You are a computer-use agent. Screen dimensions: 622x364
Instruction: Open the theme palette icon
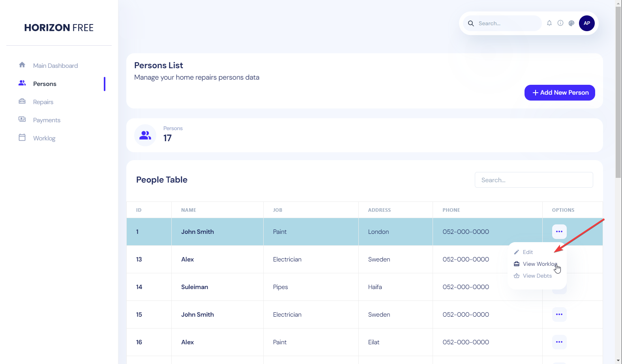(x=571, y=23)
